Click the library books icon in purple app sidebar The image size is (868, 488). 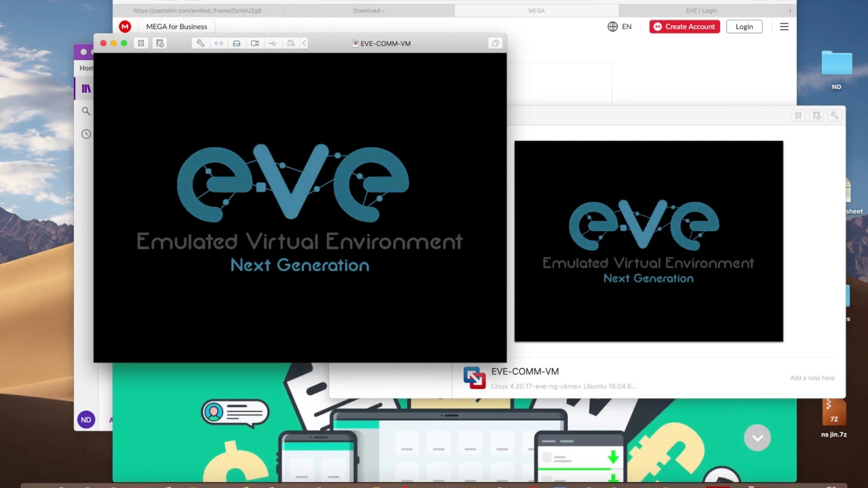(x=86, y=88)
